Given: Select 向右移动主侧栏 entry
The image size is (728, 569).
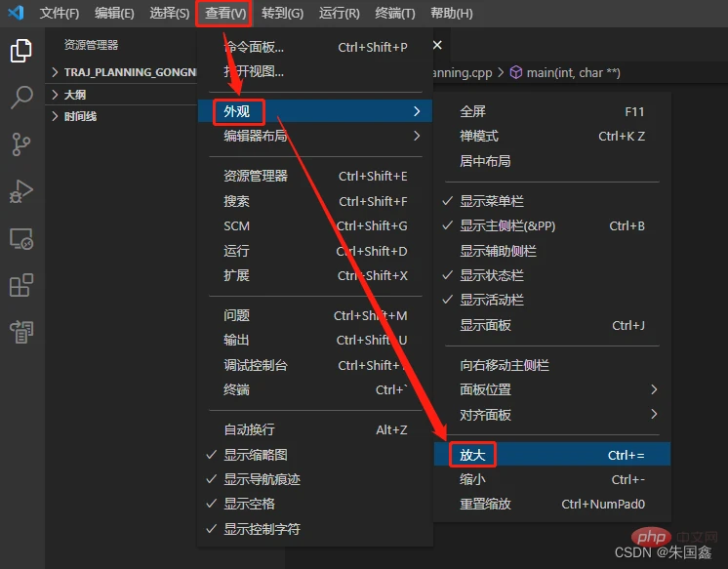Looking at the screenshot, I should point(552,365).
